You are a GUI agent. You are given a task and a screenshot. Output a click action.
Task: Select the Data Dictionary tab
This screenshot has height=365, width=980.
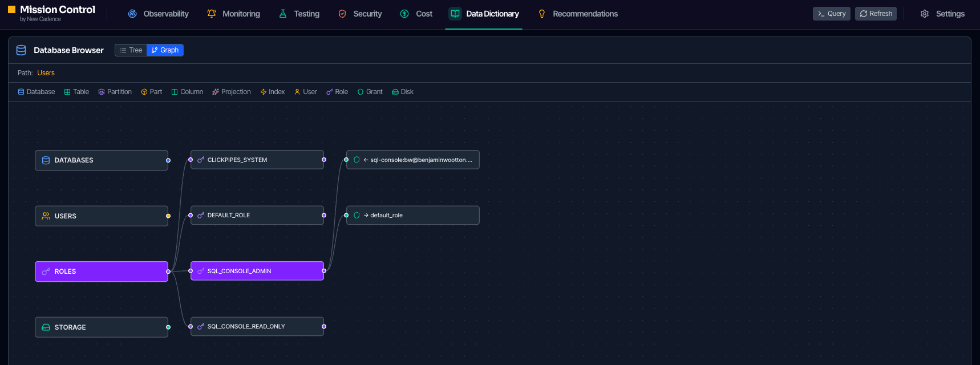click(x=484, y=14)
